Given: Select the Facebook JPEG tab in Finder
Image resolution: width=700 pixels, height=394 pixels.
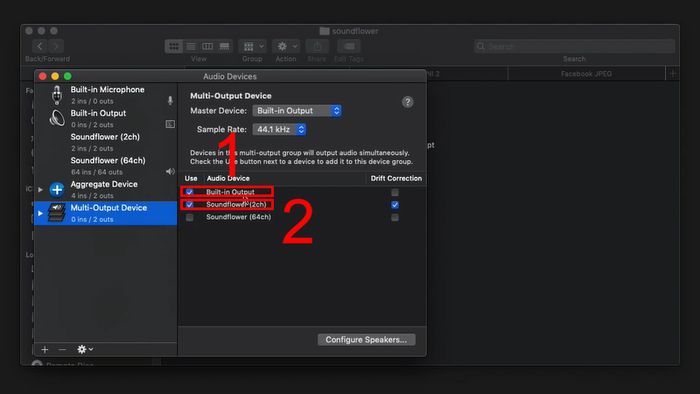Looking at the screenshot, I should pyautogui.click(x=586, y=74).
